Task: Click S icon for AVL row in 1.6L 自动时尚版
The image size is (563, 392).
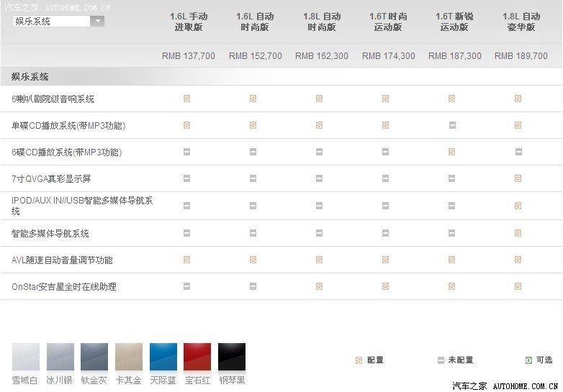Action: point(253,260)
